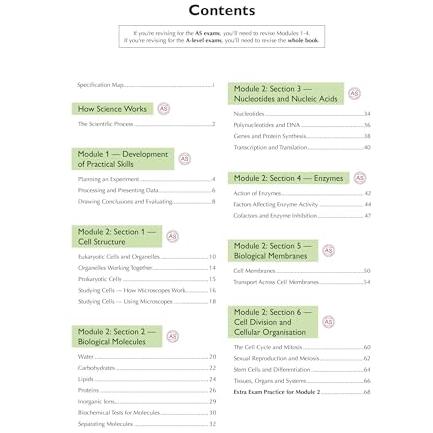The image size is (433, 433).
Task: Click the AS badge beside Nucleic Acids heading
Action: pos(354,94)
